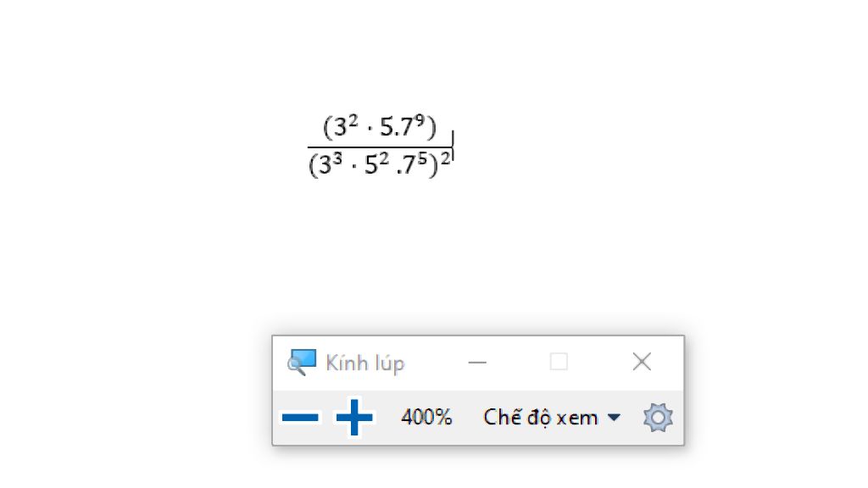Viewport: 868px width, 488px height.
Task: Select the 3³ term in the denominator
Action: point(330,164)
